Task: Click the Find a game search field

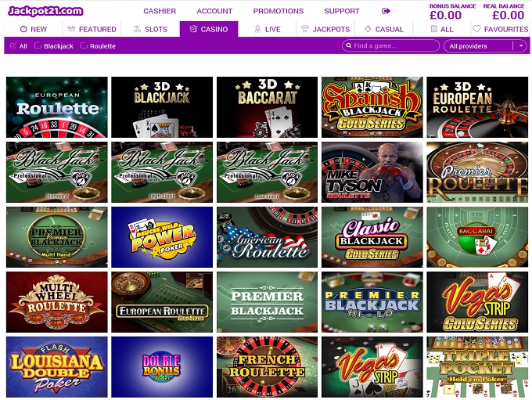Action: (x=391, y=45)
